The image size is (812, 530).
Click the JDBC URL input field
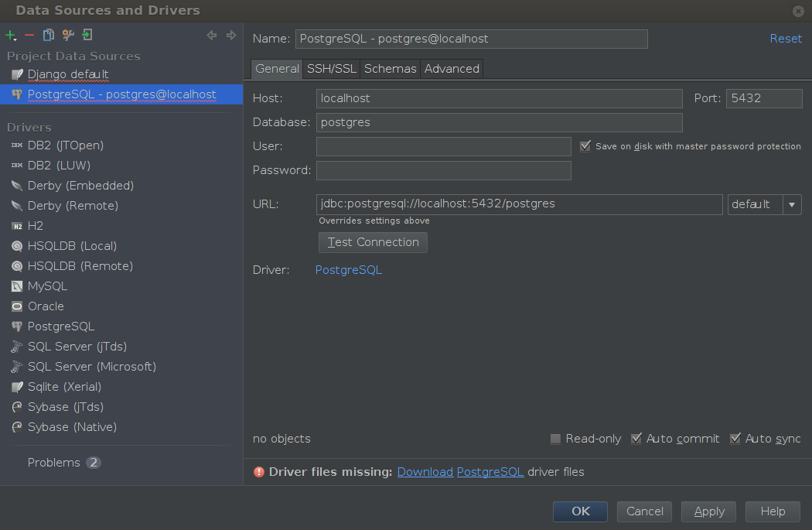(x=520, y=204)
